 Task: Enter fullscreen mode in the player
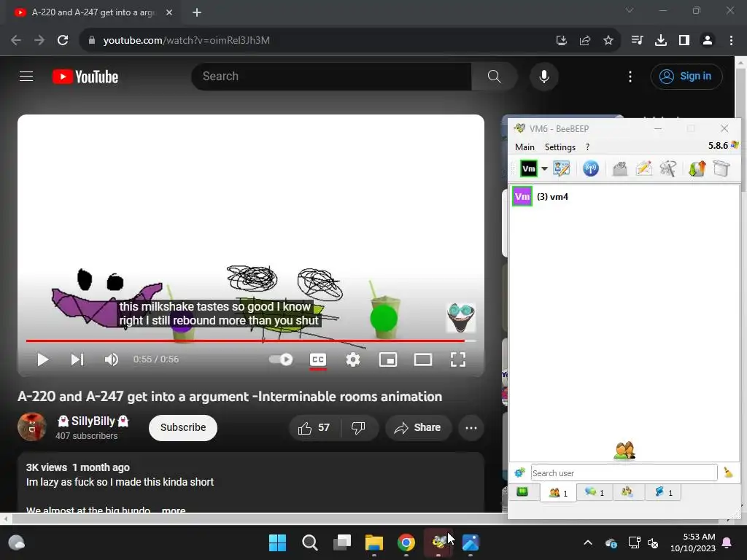(x=458, y=359)
